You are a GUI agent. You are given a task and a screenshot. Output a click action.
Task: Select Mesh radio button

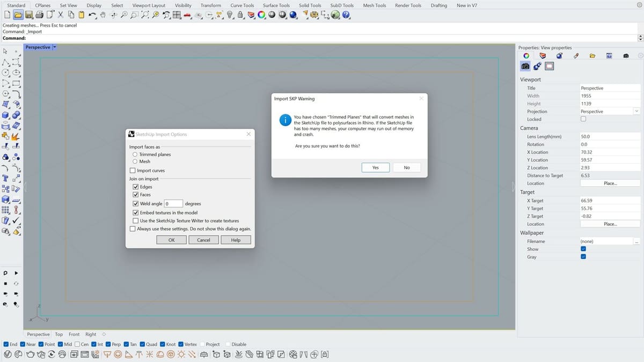pos(135,161)
